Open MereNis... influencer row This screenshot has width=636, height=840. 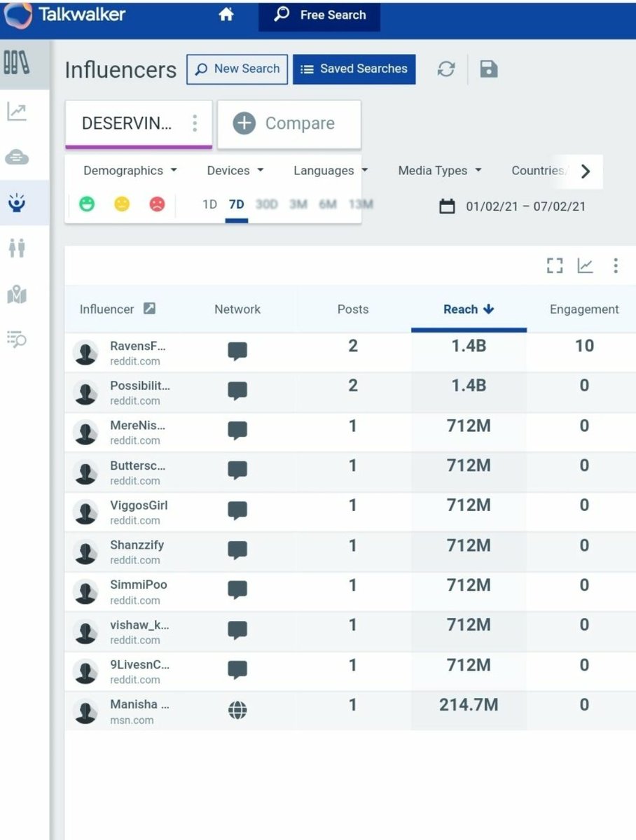[x=350, y=433]
